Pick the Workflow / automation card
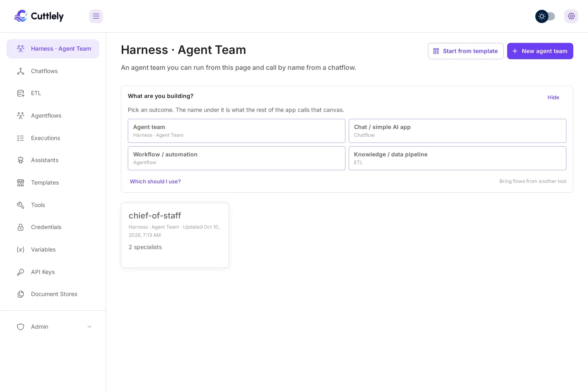The width and height of the screenshot is (588, 392). point(236,158)
